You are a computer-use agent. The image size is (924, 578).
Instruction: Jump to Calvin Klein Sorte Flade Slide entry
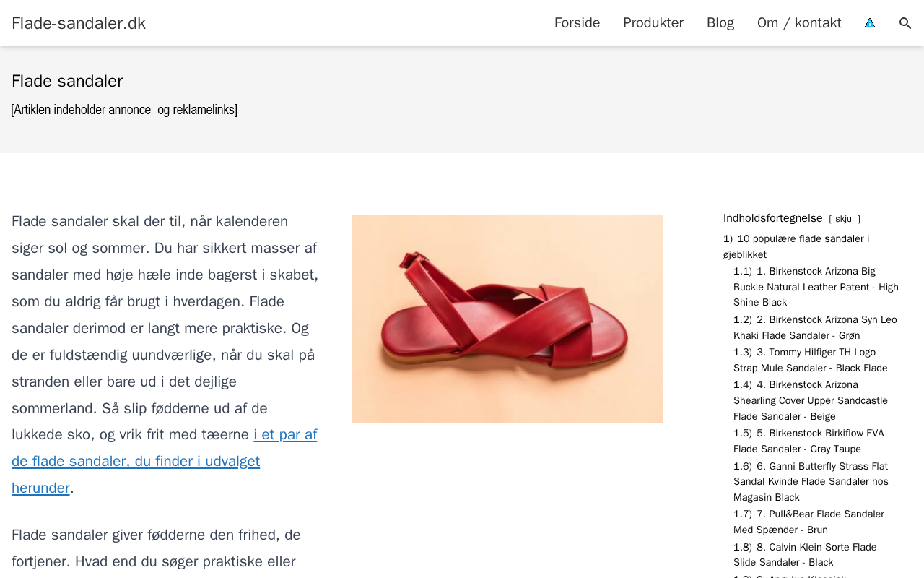click(x=805, y=555)
